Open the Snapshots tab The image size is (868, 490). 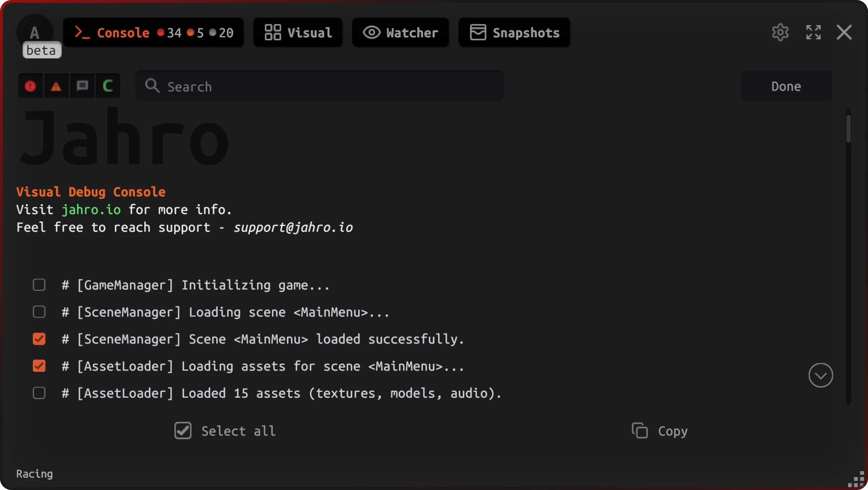(514, 33)
